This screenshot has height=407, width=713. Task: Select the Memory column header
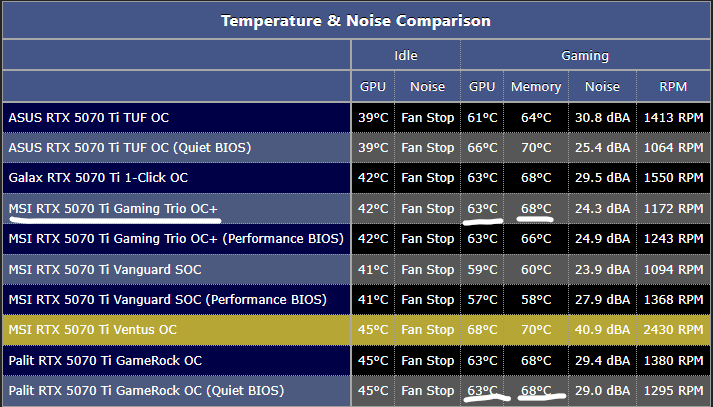tap(536, 87)
